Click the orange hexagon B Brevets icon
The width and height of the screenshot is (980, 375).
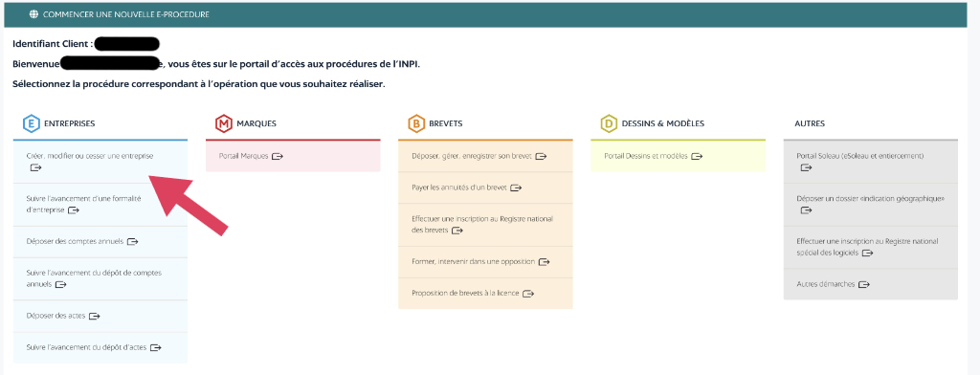point(416,123)
